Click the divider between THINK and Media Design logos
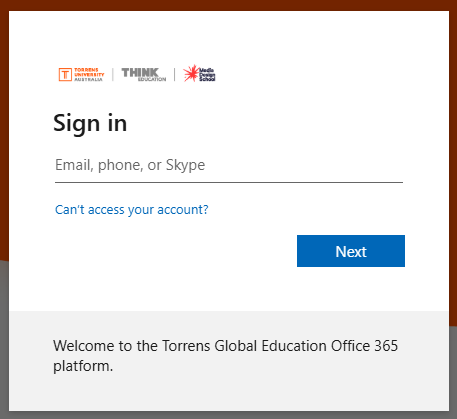This screenshot has width=457, height=419. (175, 74)
